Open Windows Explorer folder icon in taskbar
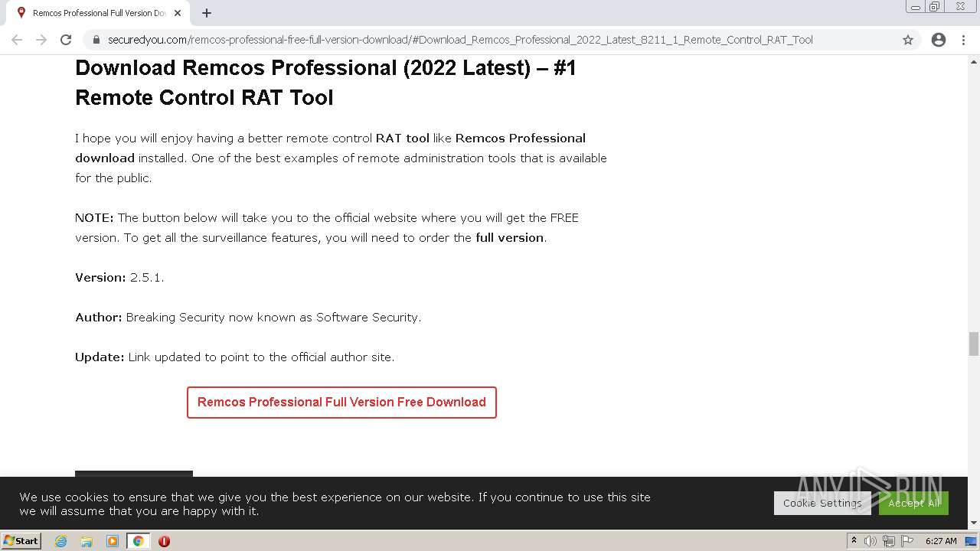This screenshot has height=551, width=980. coord(87,541)
